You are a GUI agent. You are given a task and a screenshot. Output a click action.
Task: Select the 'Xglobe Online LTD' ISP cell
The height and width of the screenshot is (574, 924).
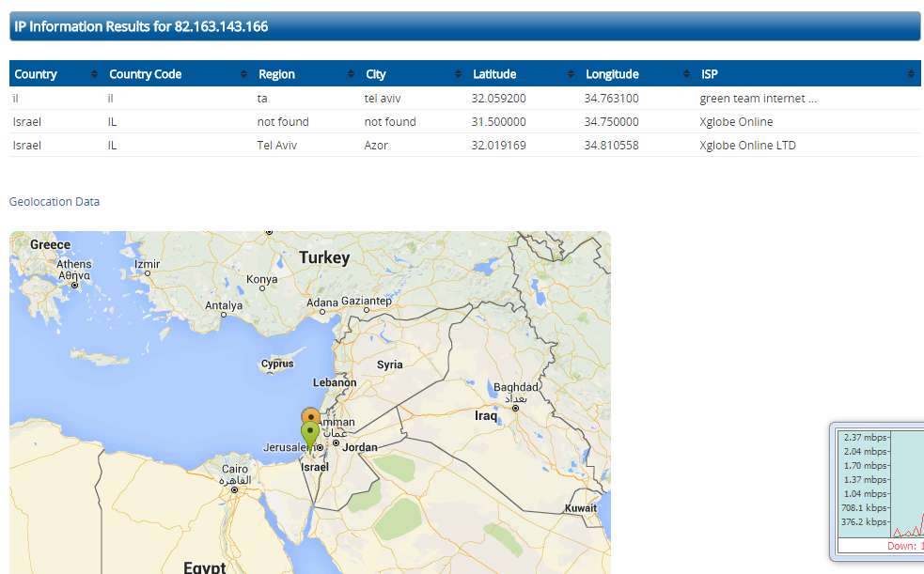tap(747, 146)
